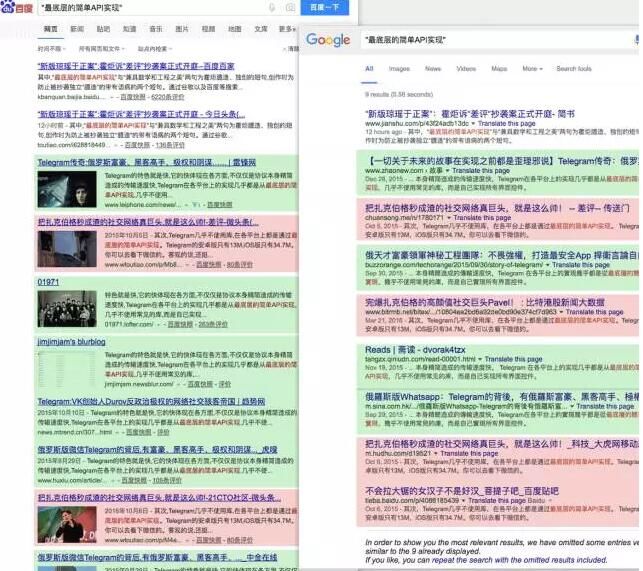This screenshot has width=643, height=571.
Task: Open Google result 不会拉大锯的女汉子 百度贴吧
Action: point(462,491)
